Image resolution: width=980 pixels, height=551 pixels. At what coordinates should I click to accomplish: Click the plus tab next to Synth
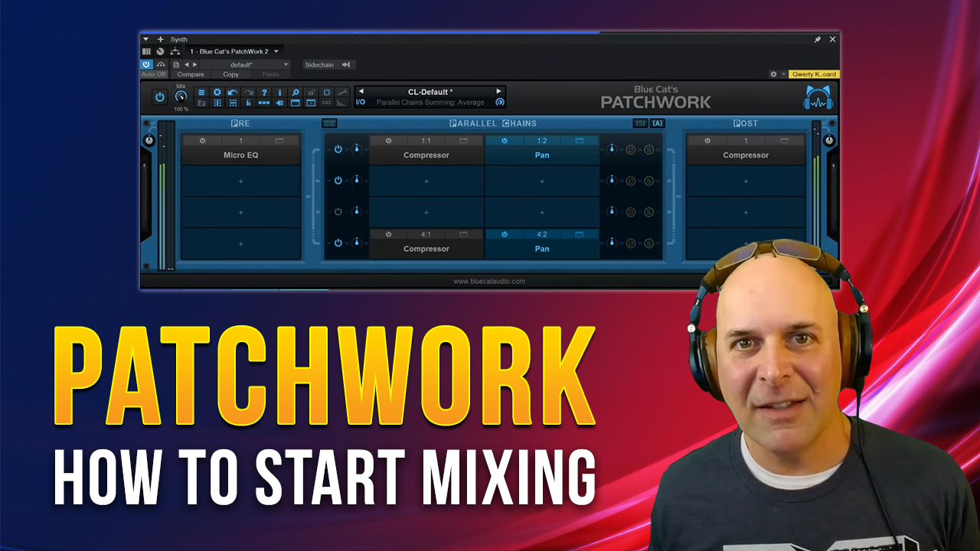click(x=160, y=39)
